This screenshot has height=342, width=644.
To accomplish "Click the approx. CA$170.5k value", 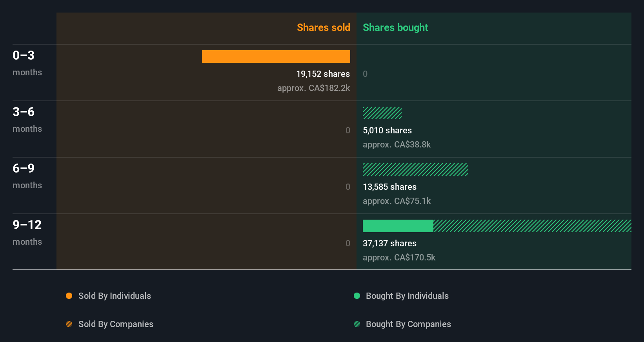I will pos(399,257).
